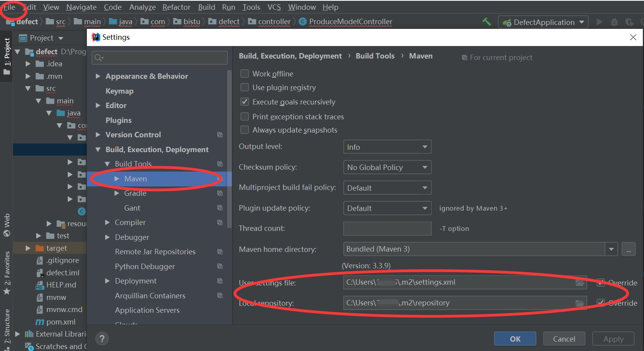
Task: Click project-level icon beside Python Debugger
Action: [220, 266]
